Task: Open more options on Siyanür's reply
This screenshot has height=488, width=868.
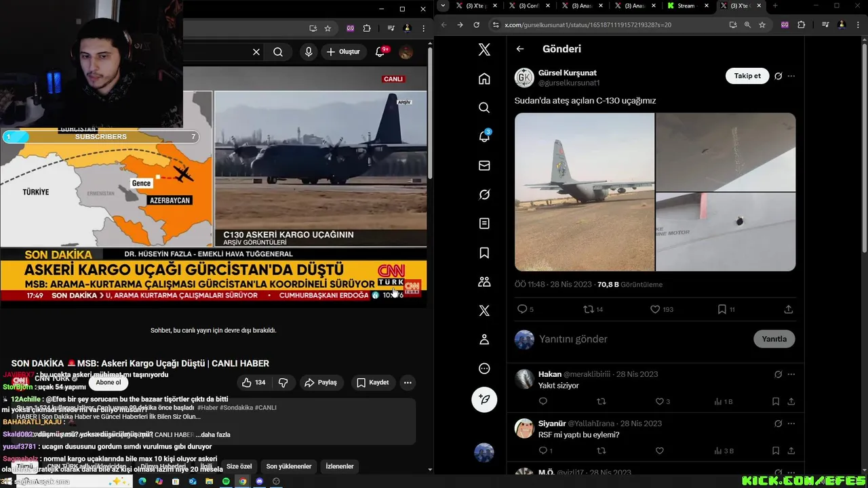Action: pyautogui.click(x=791, y=424)
